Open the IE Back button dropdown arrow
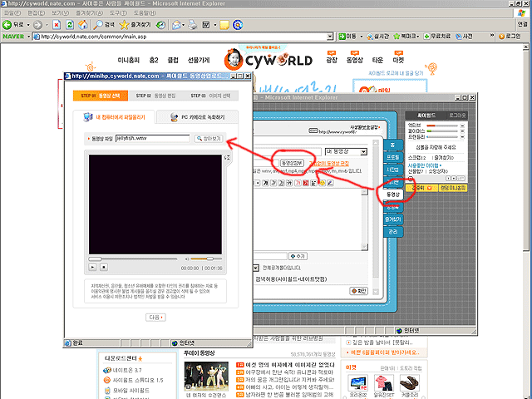The image size is (532, 399). coord(28,25)
